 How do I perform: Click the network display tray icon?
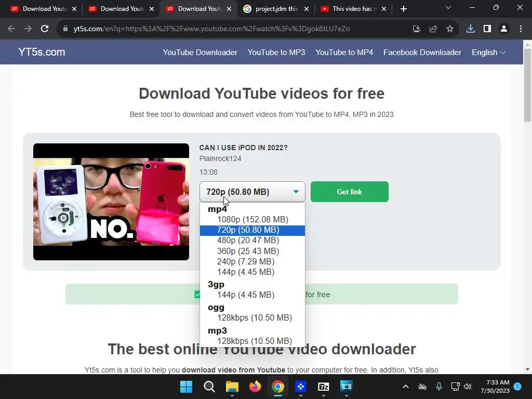pyautogui.click(x=455, y=387)
